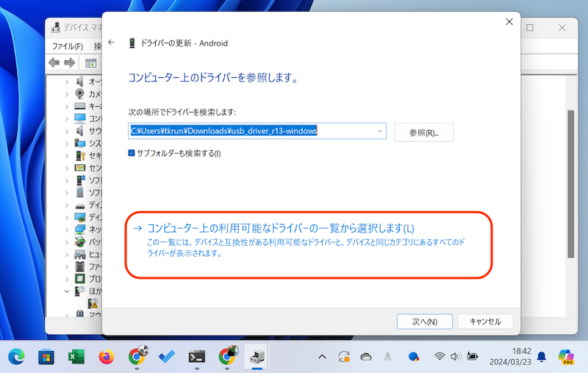Open Microsoft Edge from the taskbar
The height and width of the screenshot is (373, 588).
16,357
